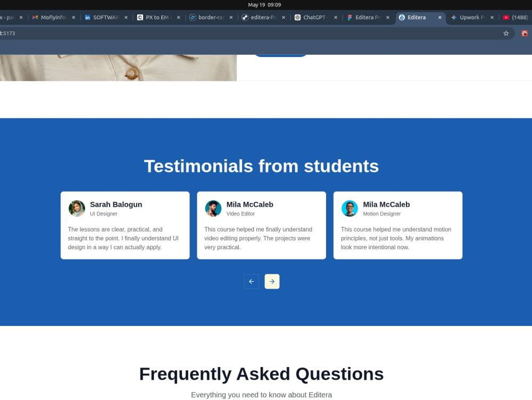
Task: Click the Video Editor Mila McCaleb avatar
Action: point(213,208)
